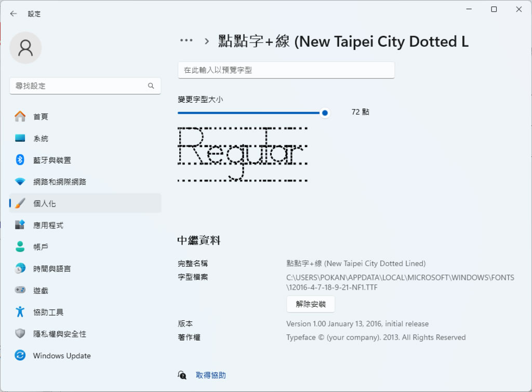
Task: Click the user profile avatar icon
Action: [25, 48]
